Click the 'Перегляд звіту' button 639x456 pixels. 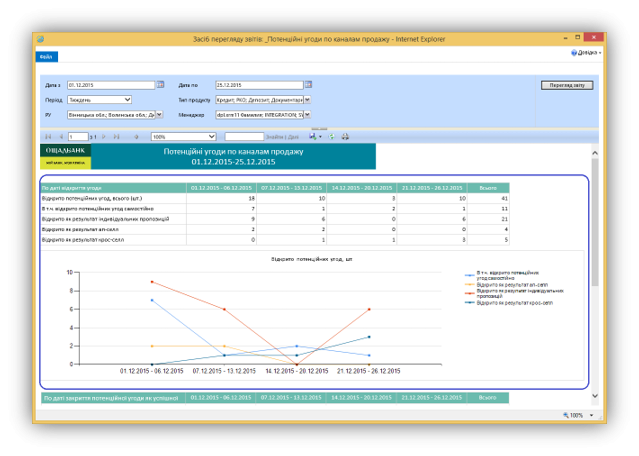click(x=567, y=85)
